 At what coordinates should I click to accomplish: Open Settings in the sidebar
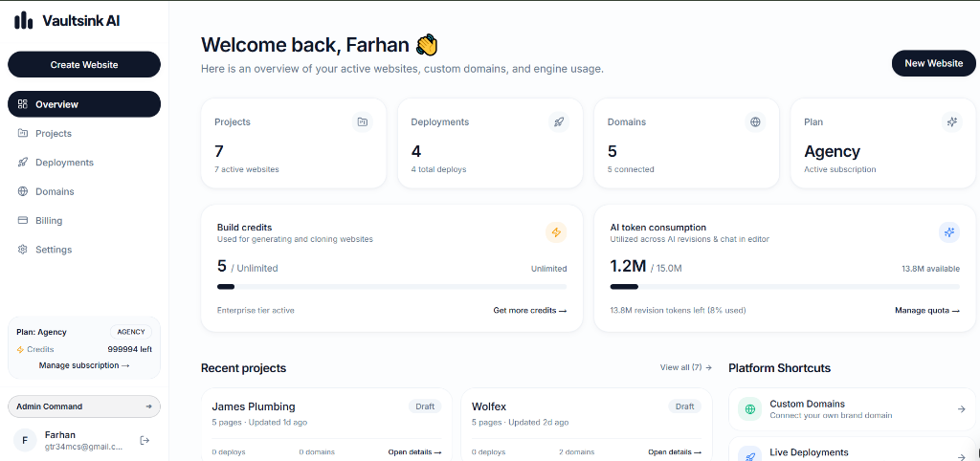[84, 250]
